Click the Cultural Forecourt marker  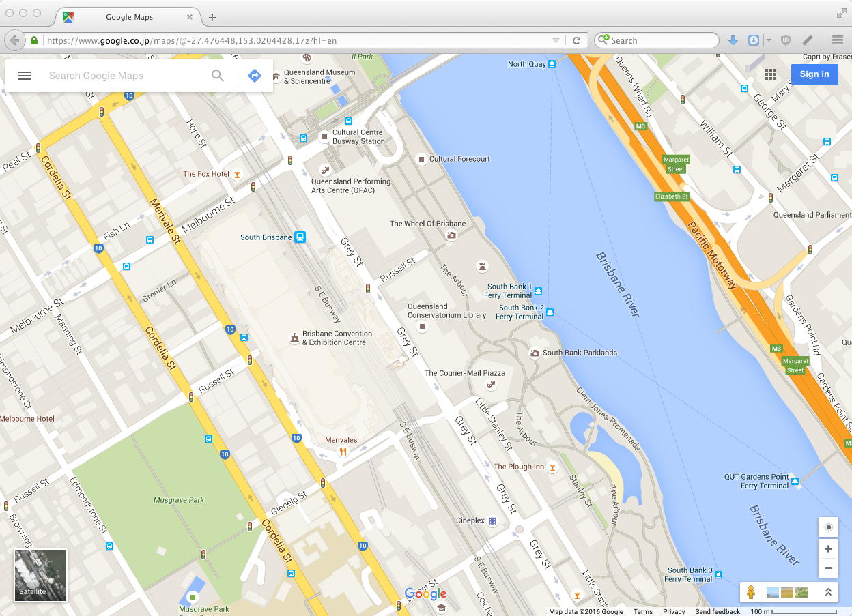tap(422, 159)
